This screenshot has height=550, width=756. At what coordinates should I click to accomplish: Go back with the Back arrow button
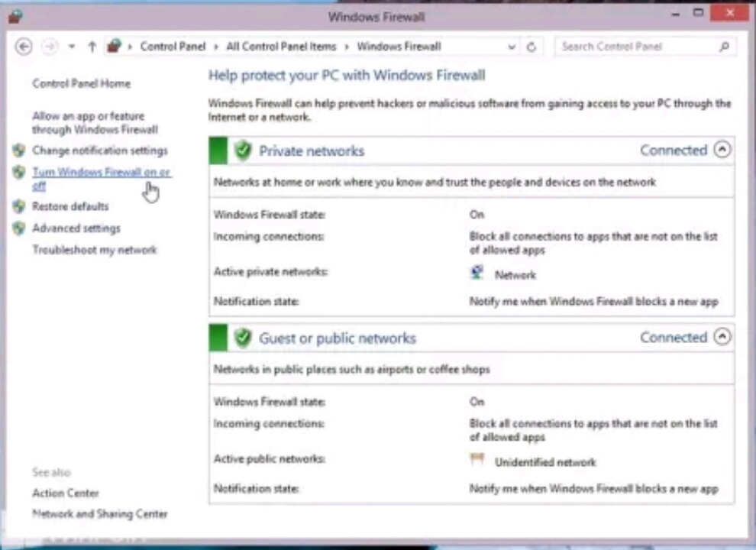coord(23,47)
